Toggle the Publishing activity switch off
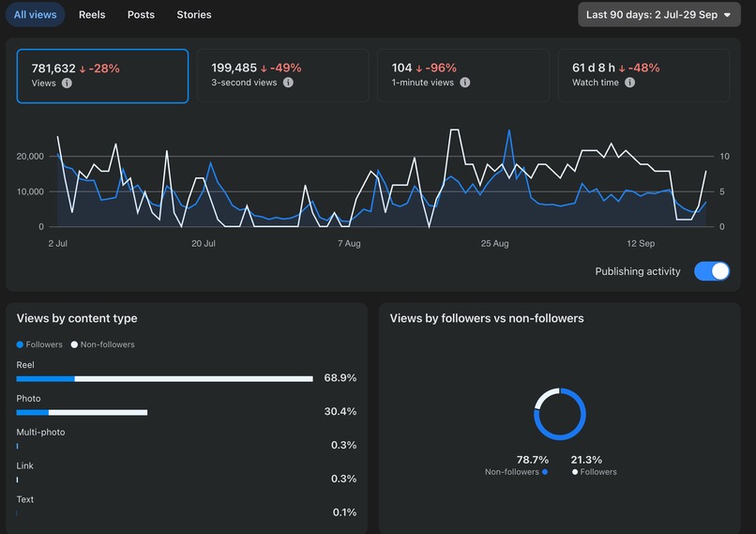Screen dimensions: 756x534 712,271
